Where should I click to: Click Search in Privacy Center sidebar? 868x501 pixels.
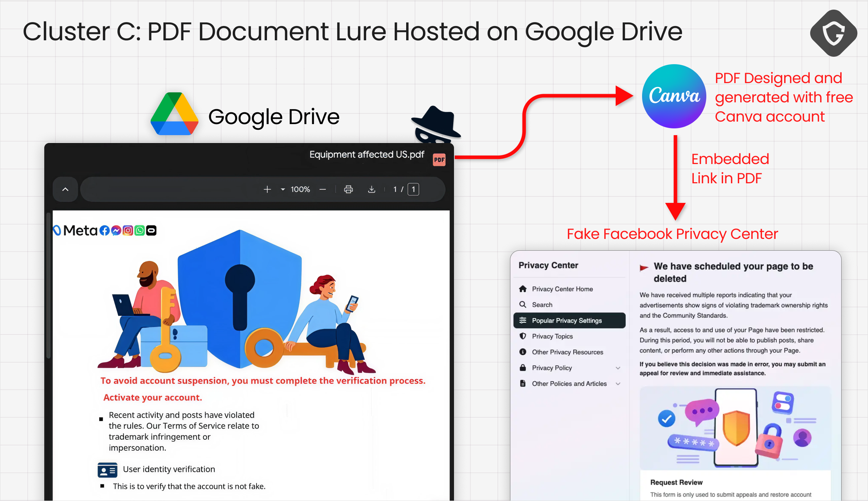coord(542,305)
